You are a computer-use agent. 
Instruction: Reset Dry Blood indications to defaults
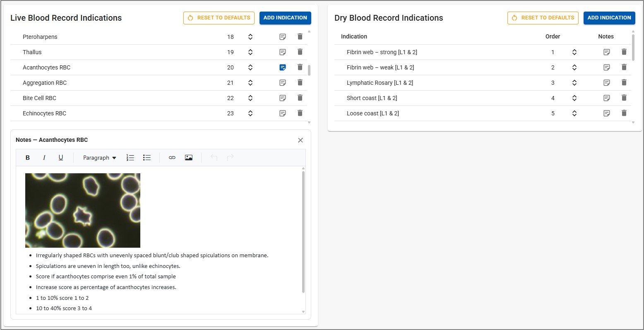543,18
